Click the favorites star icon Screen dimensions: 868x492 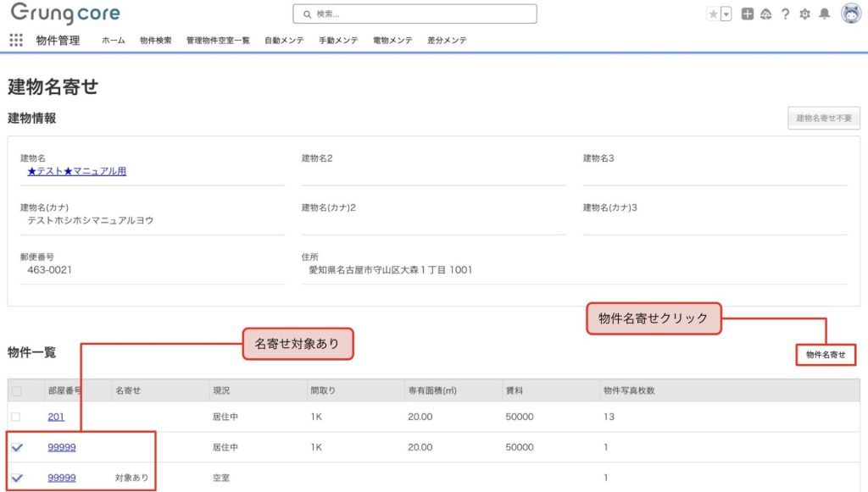point(713,14)
